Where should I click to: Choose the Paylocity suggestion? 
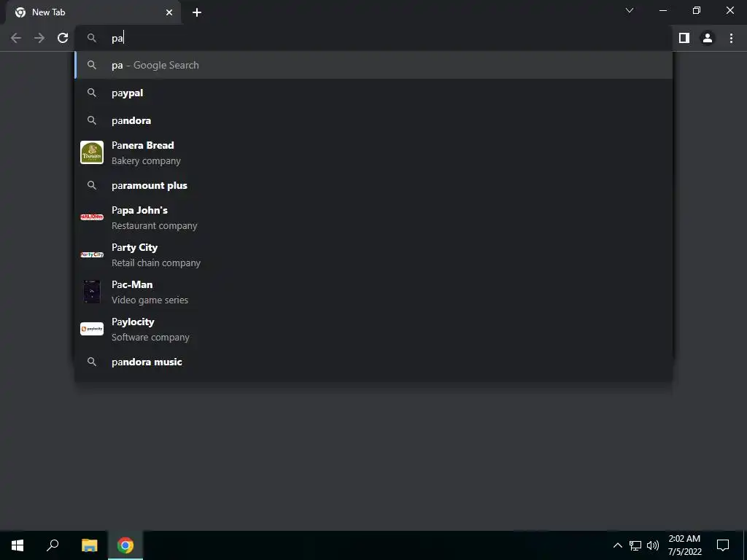pos(374,329)
